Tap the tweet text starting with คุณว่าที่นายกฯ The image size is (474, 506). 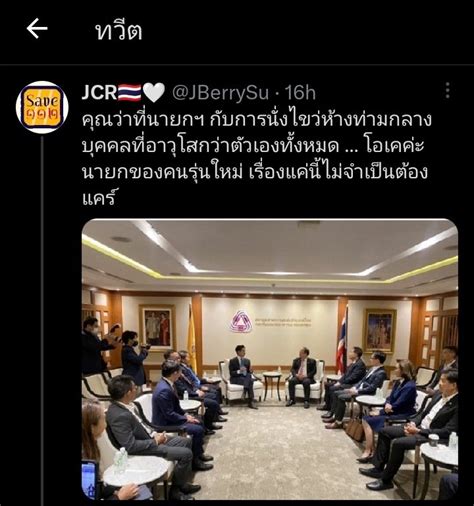256,159
